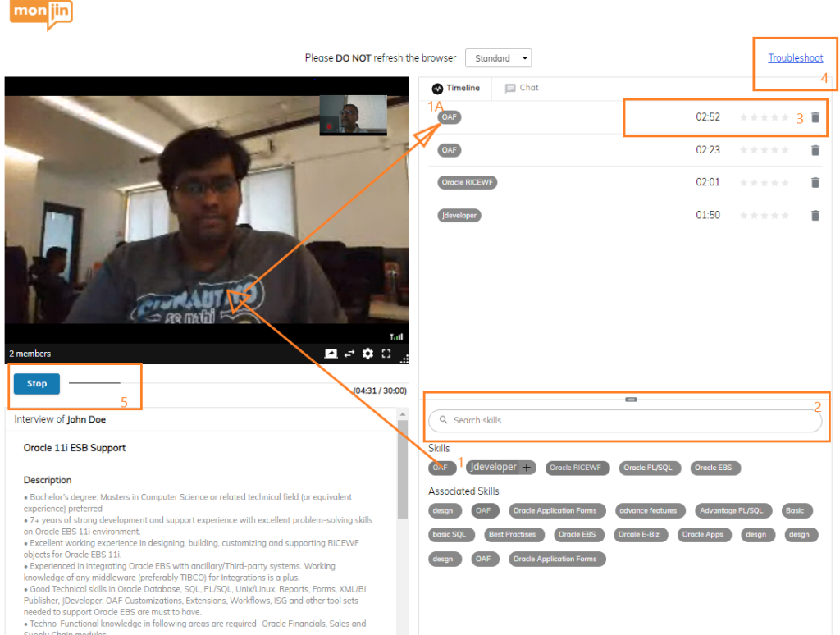840x635 pixels.
Task: Click the swap video arrows icon
Action: [x=349, y=354]
